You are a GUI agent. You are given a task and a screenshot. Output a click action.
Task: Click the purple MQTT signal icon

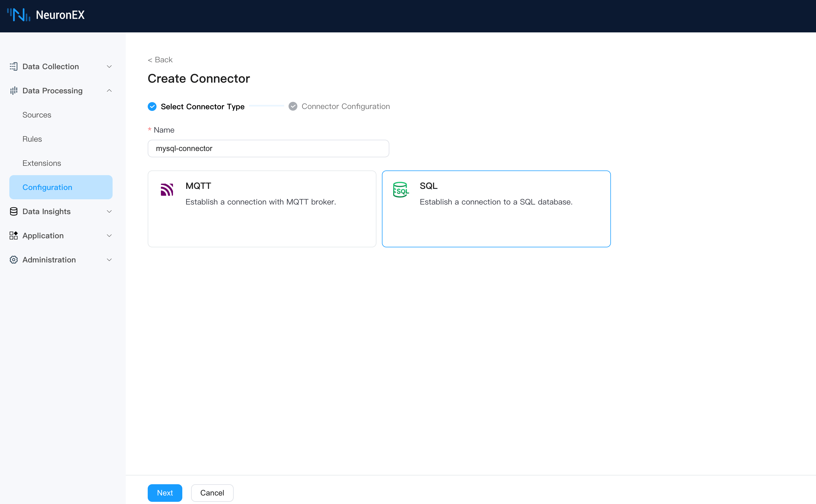tap(167, 190)
